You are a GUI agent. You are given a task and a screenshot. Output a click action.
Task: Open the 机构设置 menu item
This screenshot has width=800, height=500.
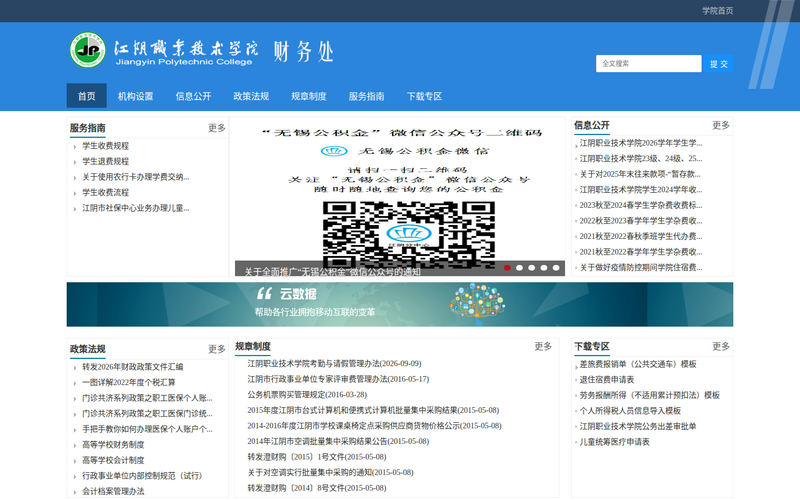coord(136,96)
